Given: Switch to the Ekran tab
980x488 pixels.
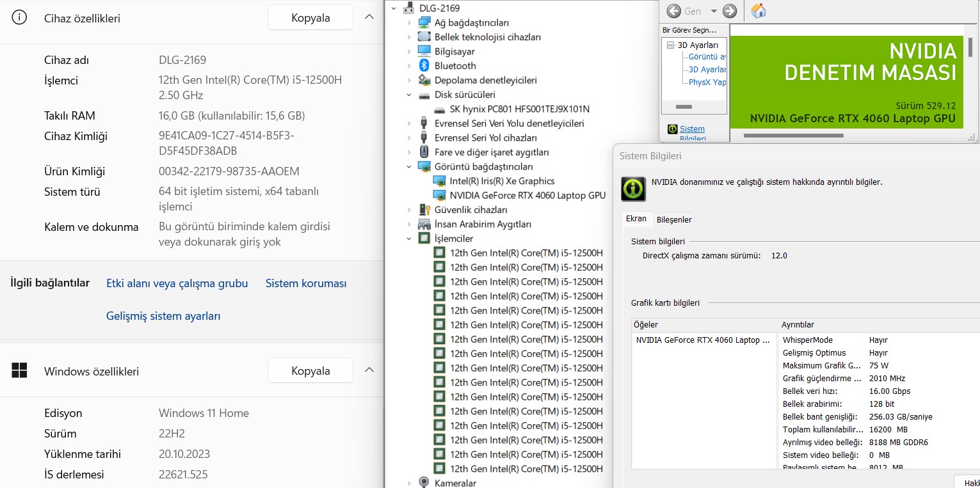Looking at the screenshot, I should click(636, 219).
